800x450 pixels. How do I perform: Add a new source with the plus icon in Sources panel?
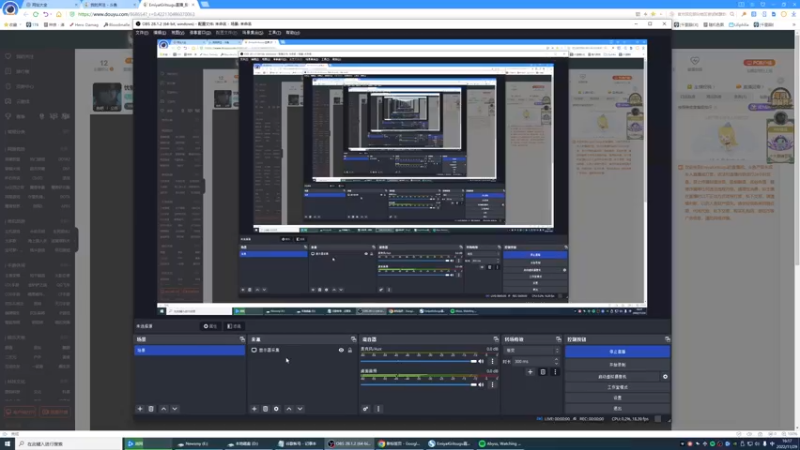coord(254,409)
